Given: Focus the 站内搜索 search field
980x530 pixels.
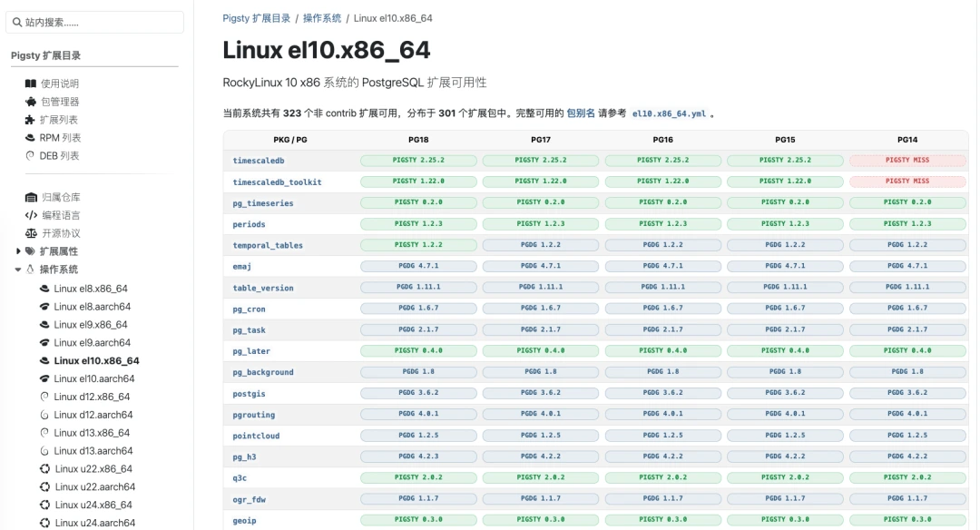Looking at the screenshot, I should click(x=97, y=22).
